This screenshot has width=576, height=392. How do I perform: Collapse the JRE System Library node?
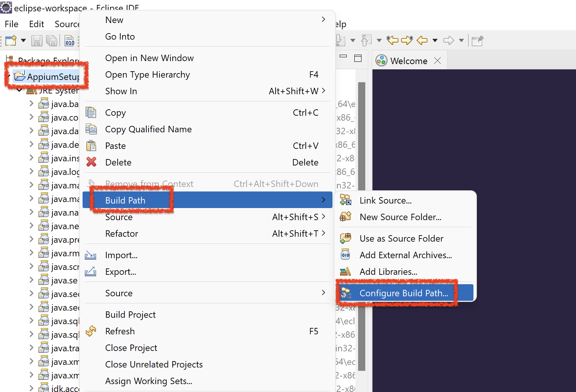[x=20, y=90]
